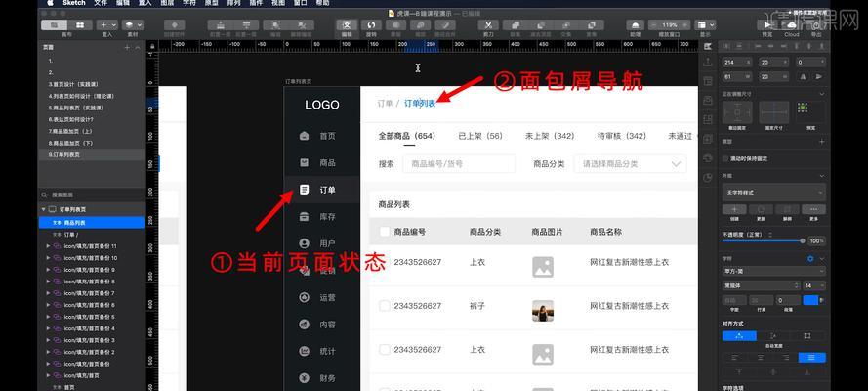Click the 商品编号/货号 search input

pos(459,164)
